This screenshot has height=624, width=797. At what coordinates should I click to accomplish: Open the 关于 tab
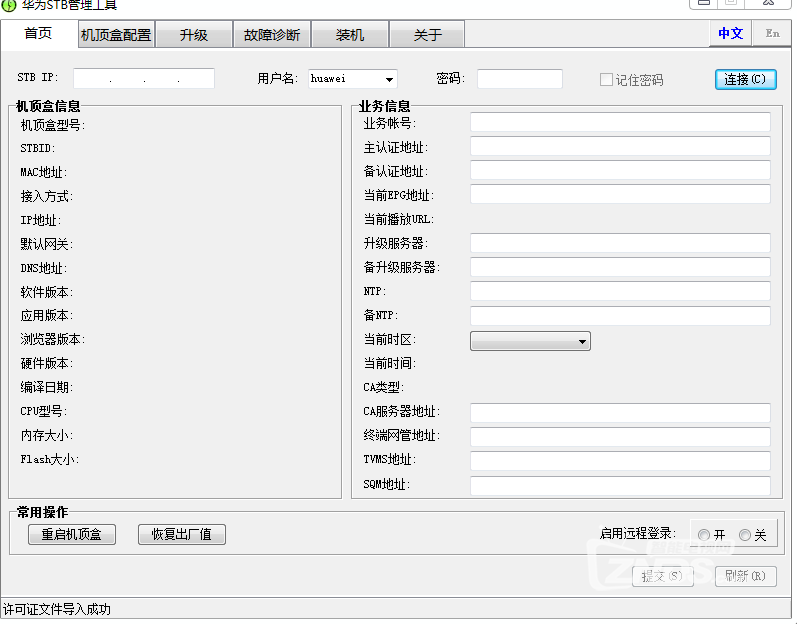point(427,35)
